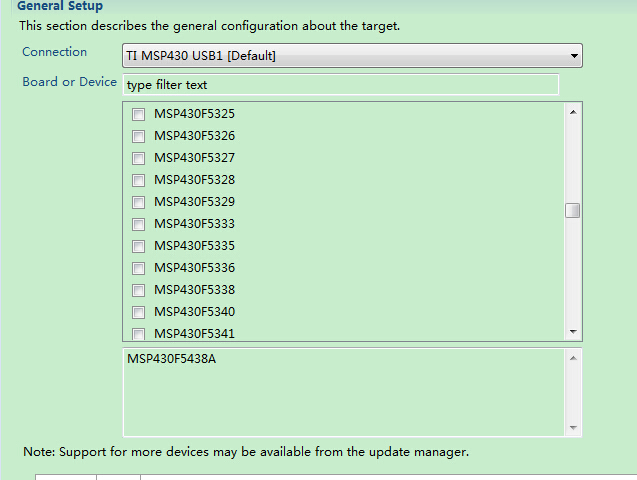Tick the MSP430F5327 checkbox

[x=138, y=158]
